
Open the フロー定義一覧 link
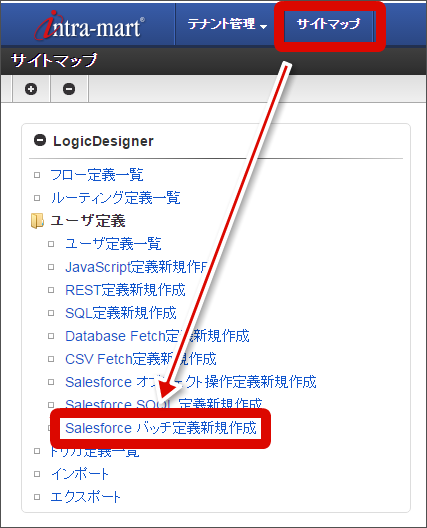coord(97,175)
